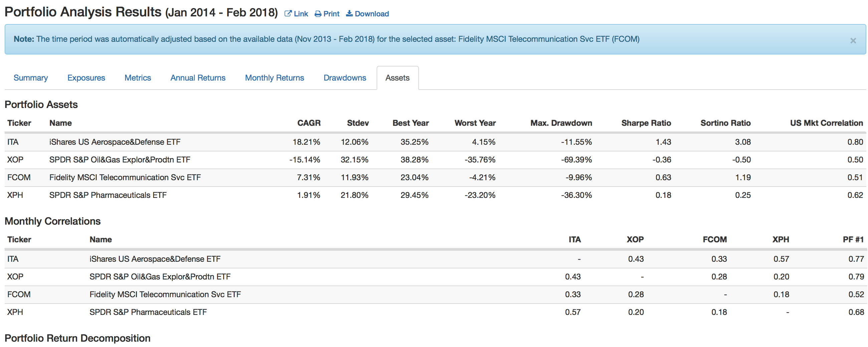The image size is (868, 347).
Task: Click ITA row PF #1 value 0.77
Action: point(856,259)
